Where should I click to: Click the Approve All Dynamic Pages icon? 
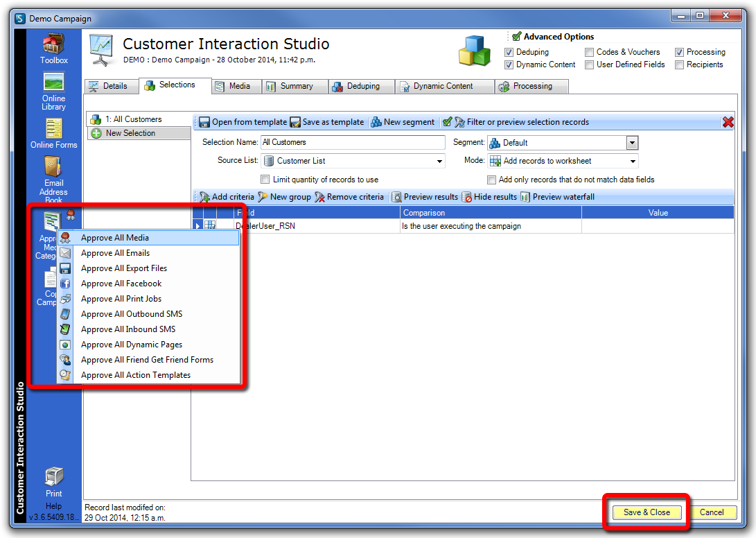click(x=65, y=345)
